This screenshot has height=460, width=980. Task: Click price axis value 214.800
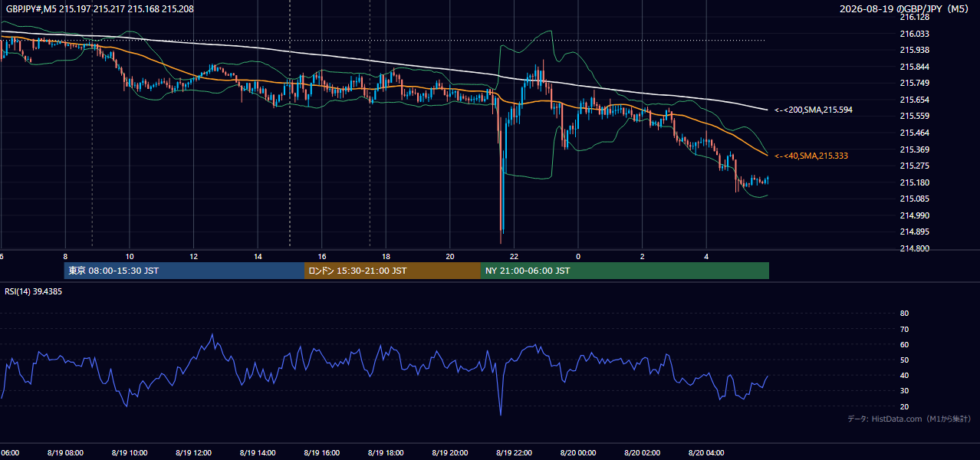coord(914,248)
